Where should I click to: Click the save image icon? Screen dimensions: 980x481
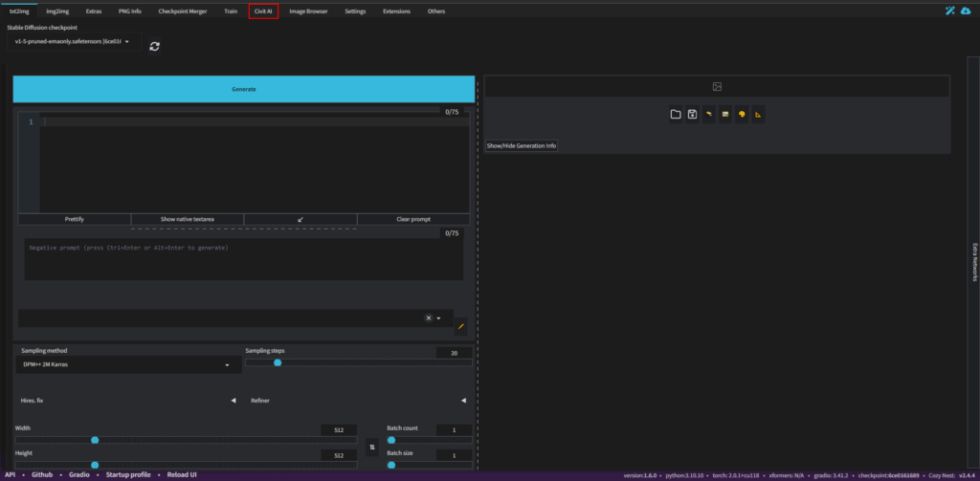692,115
